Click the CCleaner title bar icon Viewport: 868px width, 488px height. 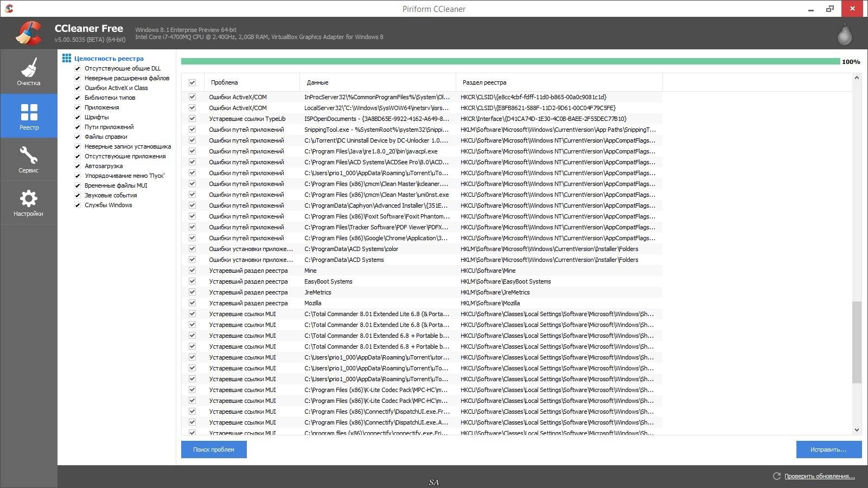coord(9,9)
